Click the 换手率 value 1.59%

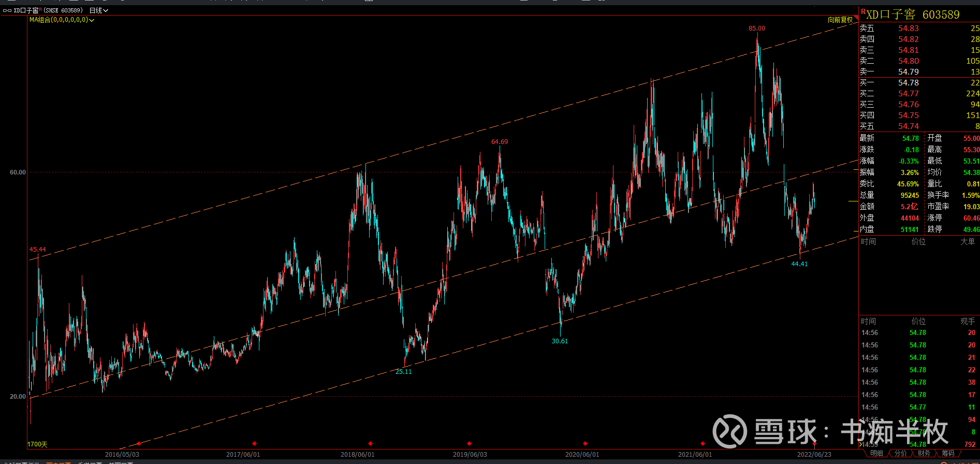[x=971, y=195]
